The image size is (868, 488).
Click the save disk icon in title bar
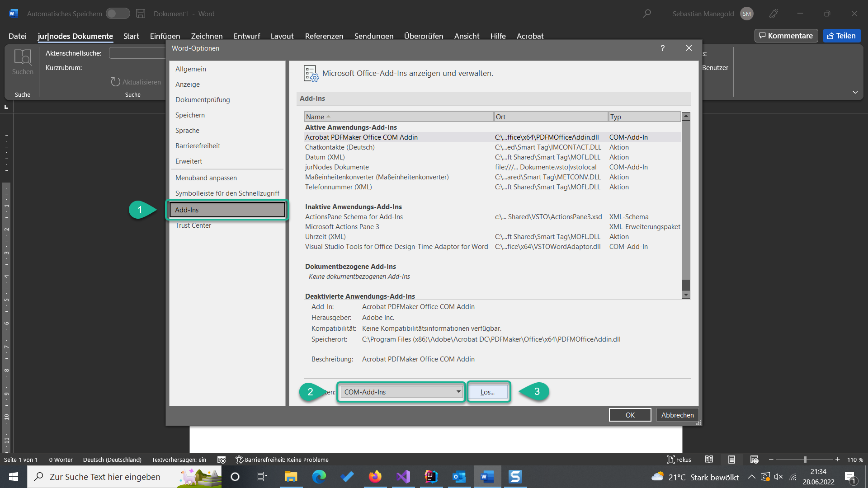[141, 14]
